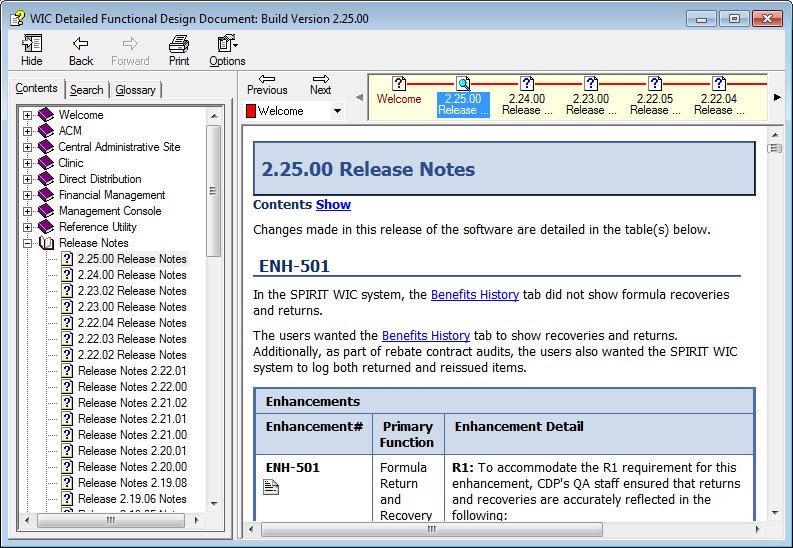
Task: Collapse the Release Notes tree node
Action: click(x=27, y=244)
